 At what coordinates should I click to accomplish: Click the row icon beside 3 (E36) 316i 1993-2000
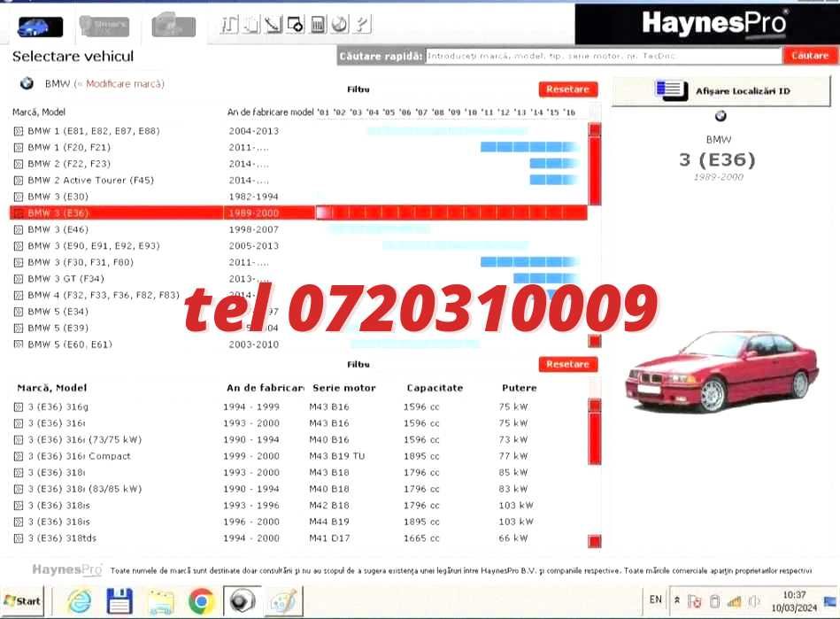click(x=19, y=424)
